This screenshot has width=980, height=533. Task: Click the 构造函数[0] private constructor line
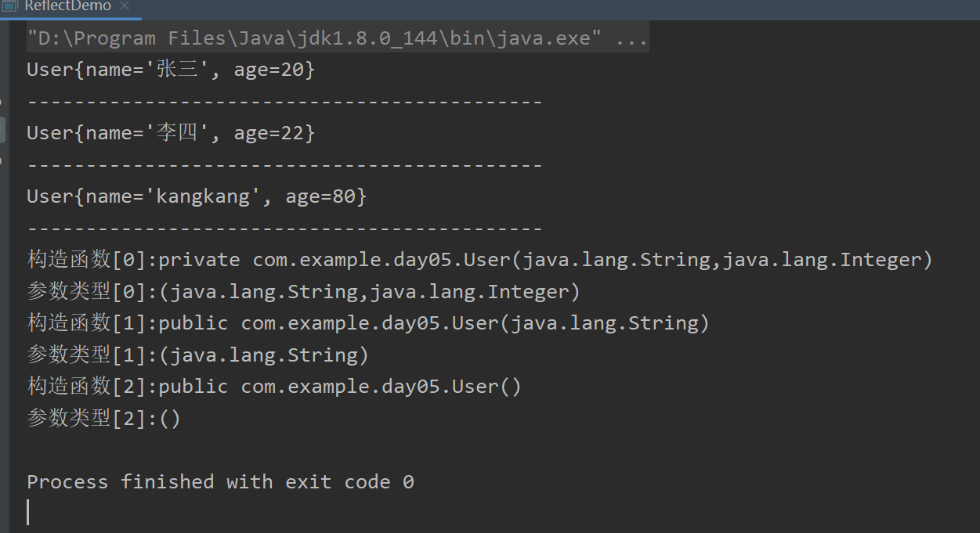pos(479,260)
